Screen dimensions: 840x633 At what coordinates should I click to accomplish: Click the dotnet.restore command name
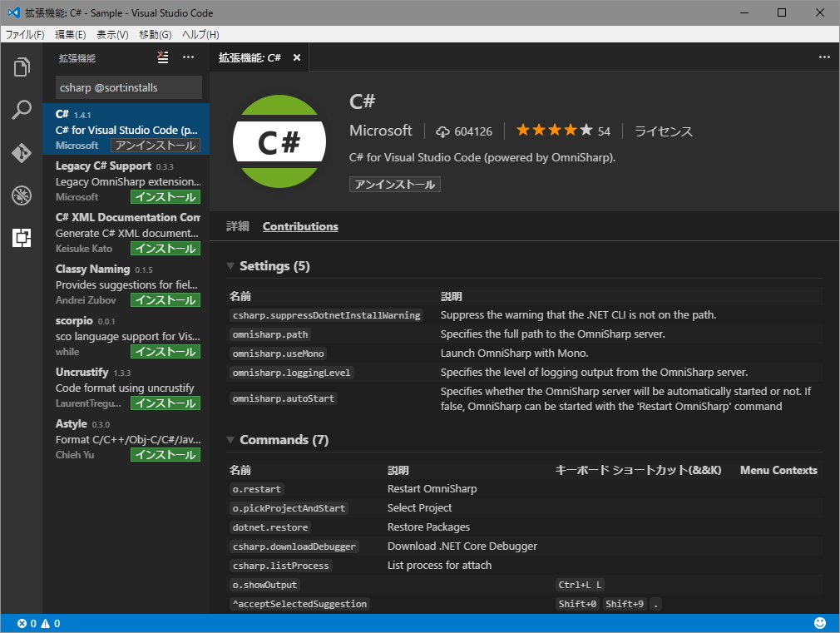(x=270, y=527)
